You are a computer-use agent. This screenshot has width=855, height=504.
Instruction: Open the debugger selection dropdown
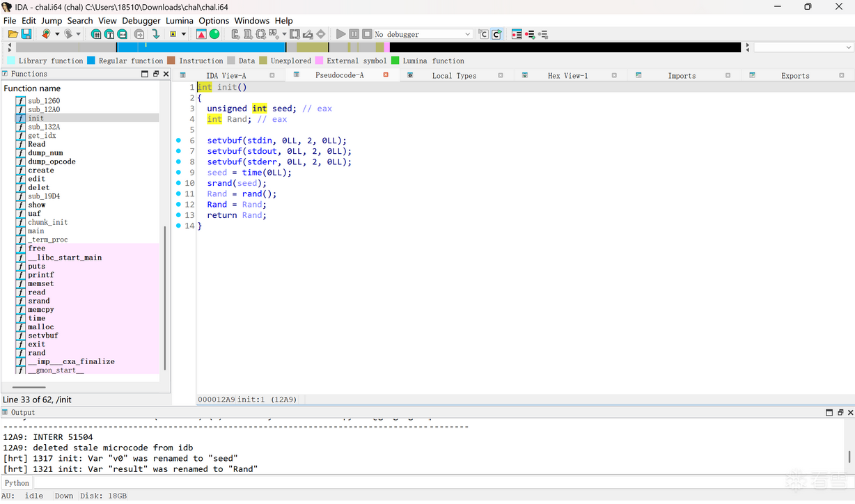(467, 34)
